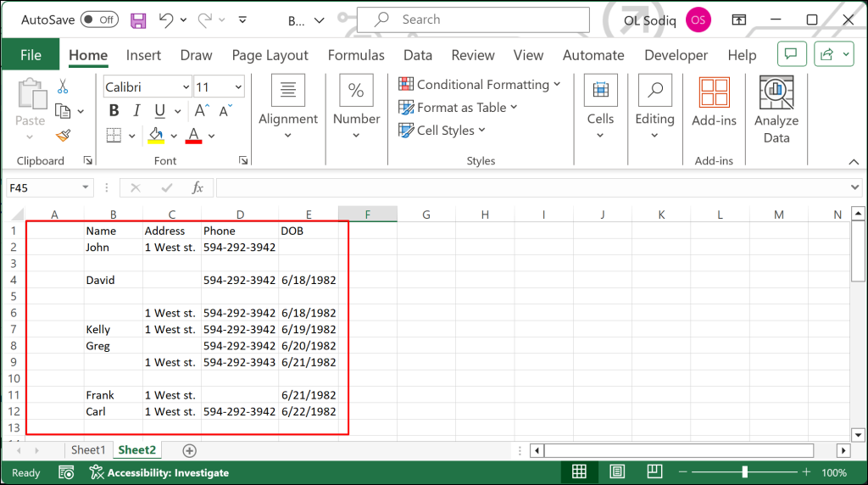Click the zoom slider handle
The height and width of the screenshot is (485, 868).
click(745, 471)
